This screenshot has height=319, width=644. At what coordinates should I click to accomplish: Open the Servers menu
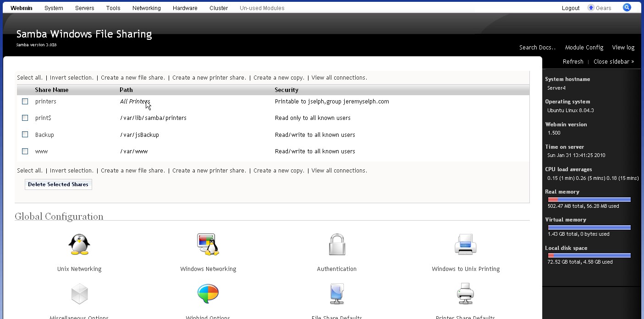click(84, 8)
